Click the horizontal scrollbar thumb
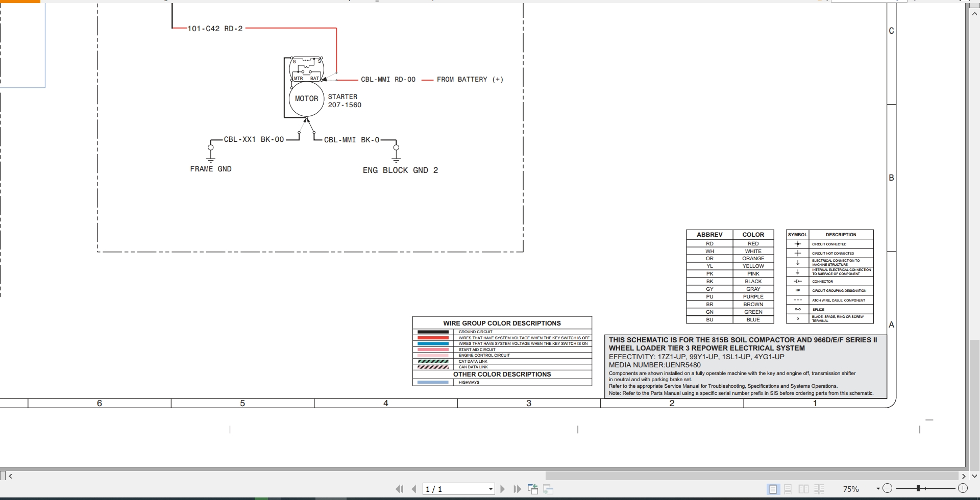Screen dimensions: 980x500 click(751, 476)
